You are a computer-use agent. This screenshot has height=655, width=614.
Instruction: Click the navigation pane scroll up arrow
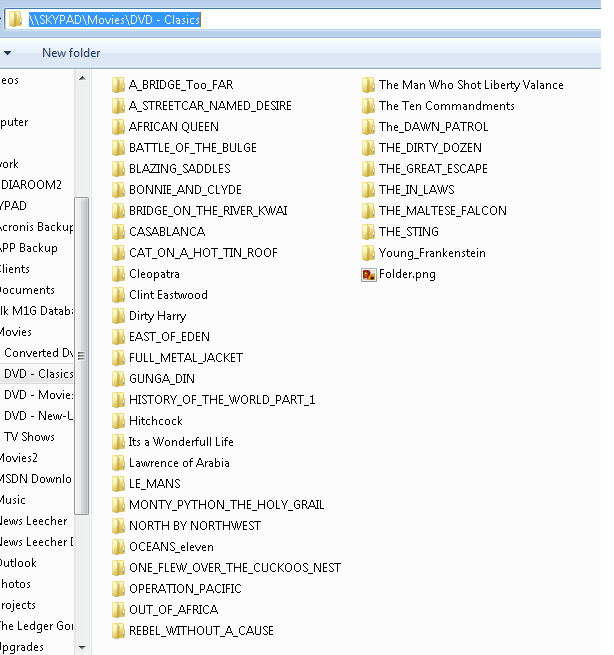[x=82, y=78]
